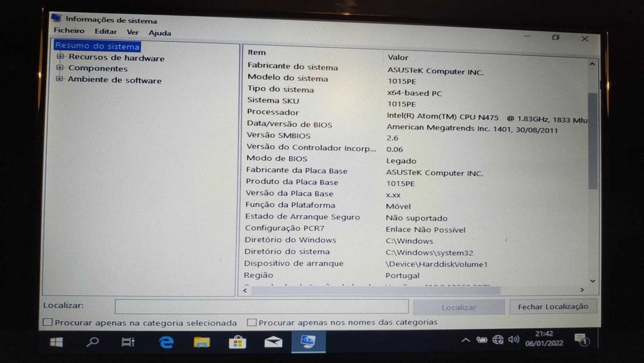Click the scroll down arrow
This screenshot has height=363, width=644.
pyautogui.click(x=592, y=280)
